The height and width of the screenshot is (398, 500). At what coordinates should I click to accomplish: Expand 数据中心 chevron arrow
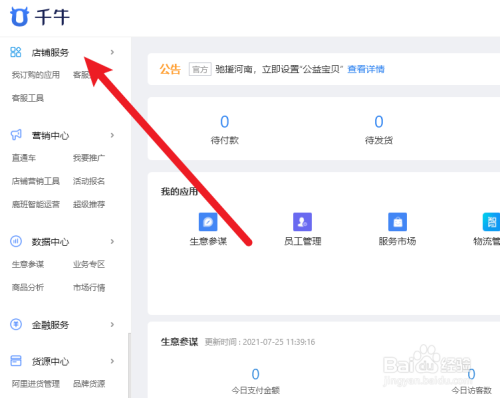pyautogui.click(x=112, y=241)
